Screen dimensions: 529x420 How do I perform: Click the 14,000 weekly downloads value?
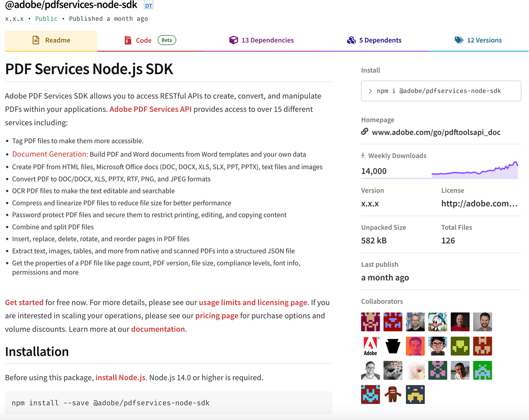pos(374,171)
